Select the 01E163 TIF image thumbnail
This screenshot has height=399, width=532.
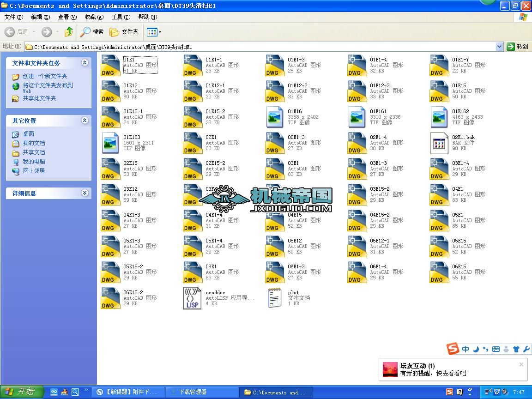[111, 143]
